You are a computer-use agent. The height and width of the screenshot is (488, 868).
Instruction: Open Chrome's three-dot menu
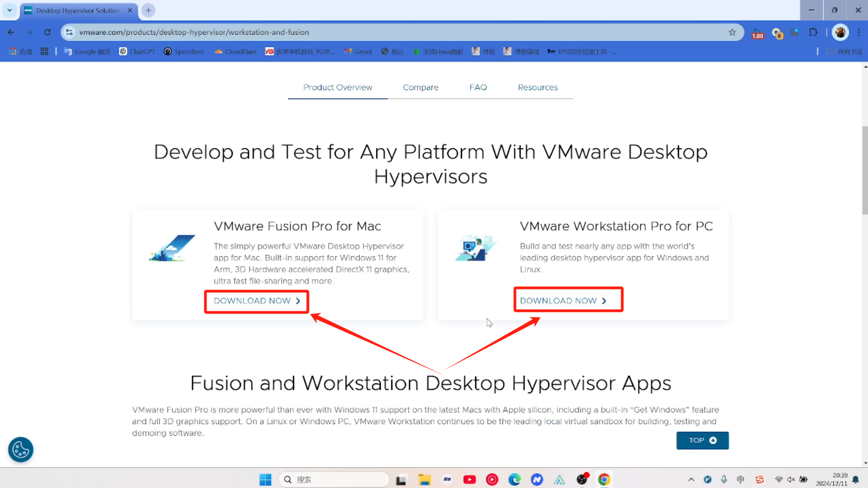coord(859,32)
